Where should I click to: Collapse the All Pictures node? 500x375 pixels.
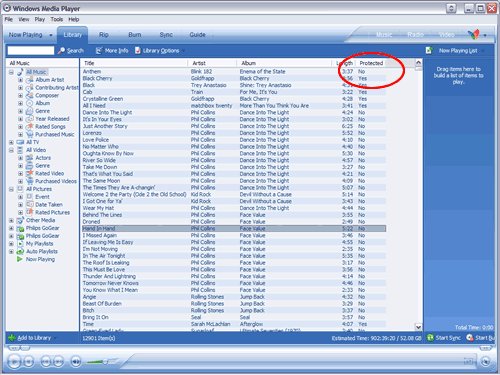coord(11,189)
